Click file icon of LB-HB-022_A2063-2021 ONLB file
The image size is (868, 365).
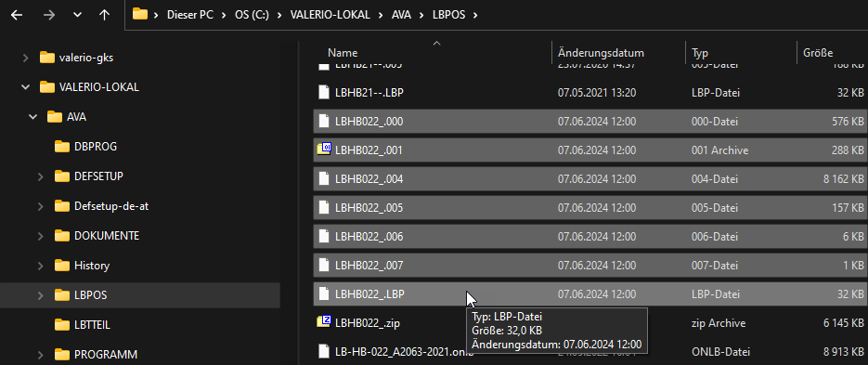(x=324, y=351)
